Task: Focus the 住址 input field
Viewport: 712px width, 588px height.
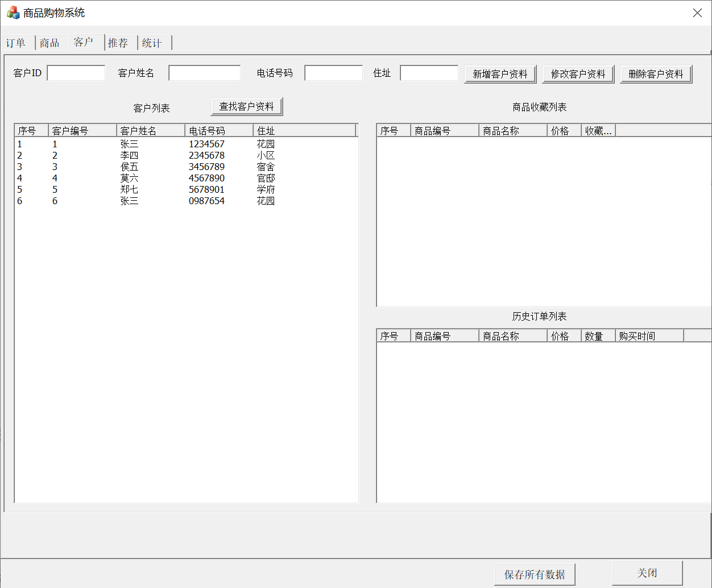Action: 429,73
